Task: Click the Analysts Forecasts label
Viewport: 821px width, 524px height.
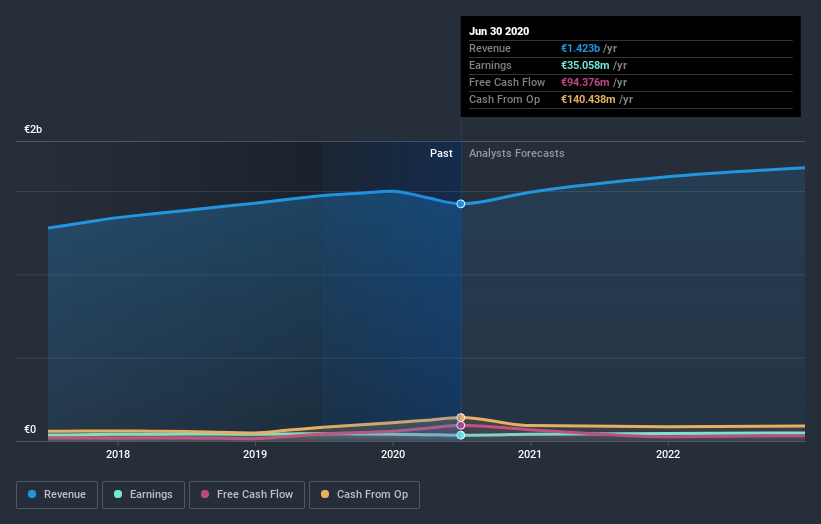Action: point(517,153)
